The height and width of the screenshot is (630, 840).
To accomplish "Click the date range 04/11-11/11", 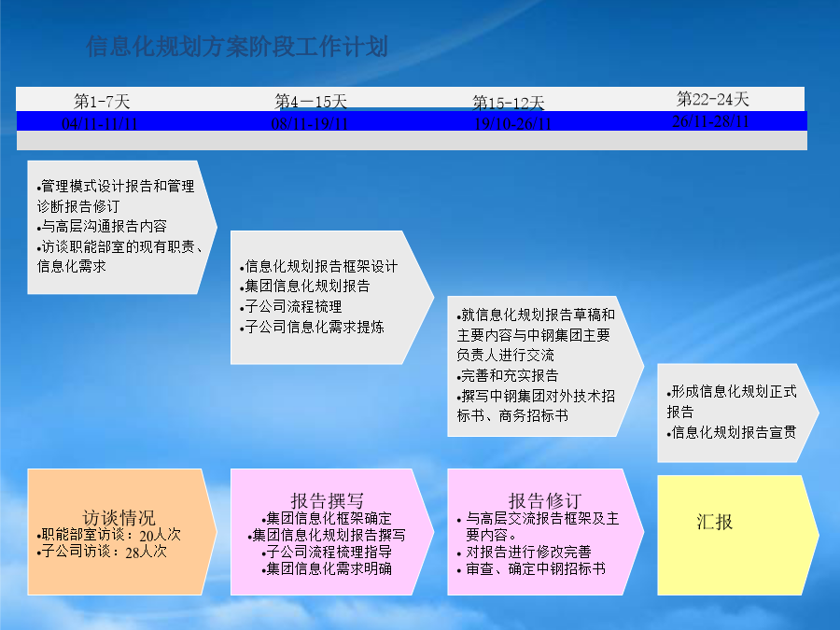I will [100, 124].
